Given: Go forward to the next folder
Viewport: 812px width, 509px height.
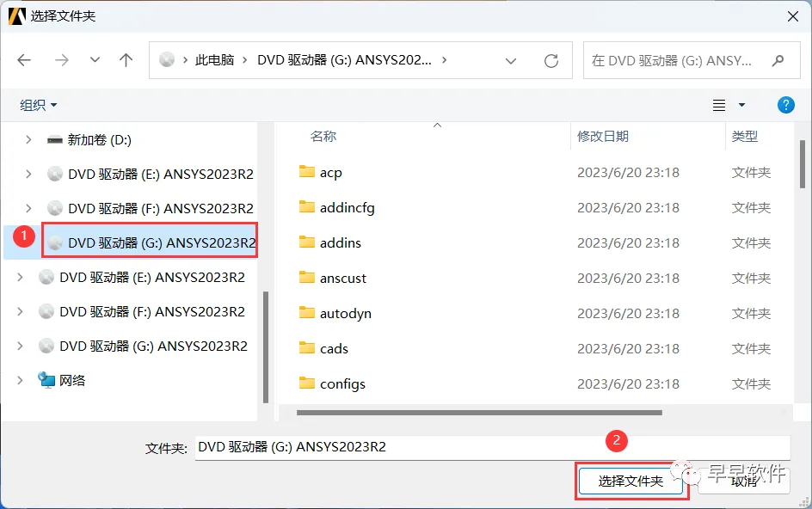Looking at the screenshot, I should pos(62,60).
